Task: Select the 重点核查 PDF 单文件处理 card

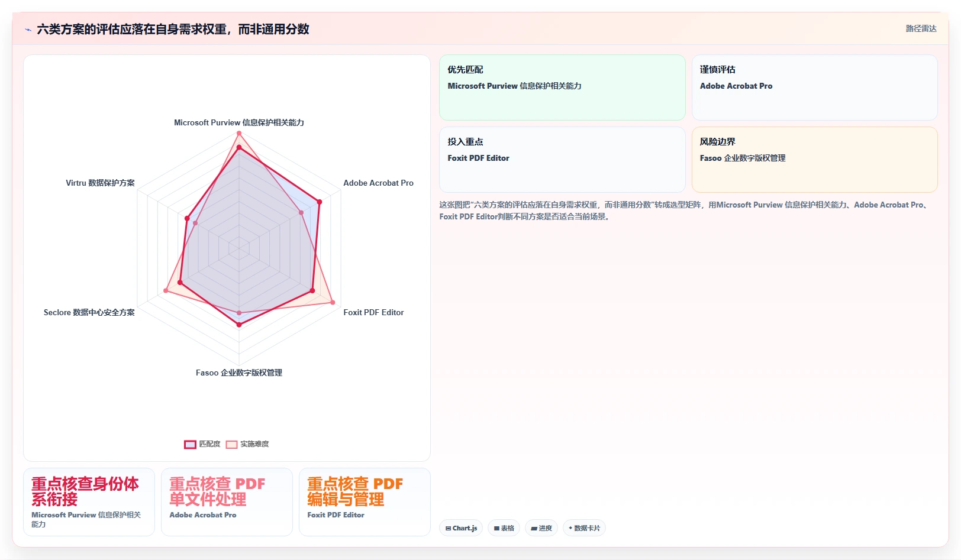Action: [x=227, y=502]
